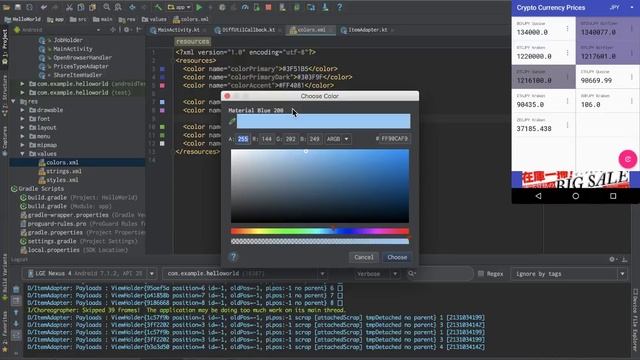Screen dimensions: 640x360
Task: Click the SDK Manager download icon
Action: coord(325,7)
